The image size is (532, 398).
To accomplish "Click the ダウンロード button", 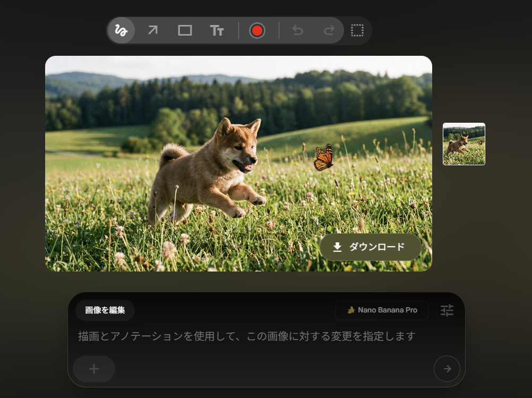I will (x=370, y=247).
